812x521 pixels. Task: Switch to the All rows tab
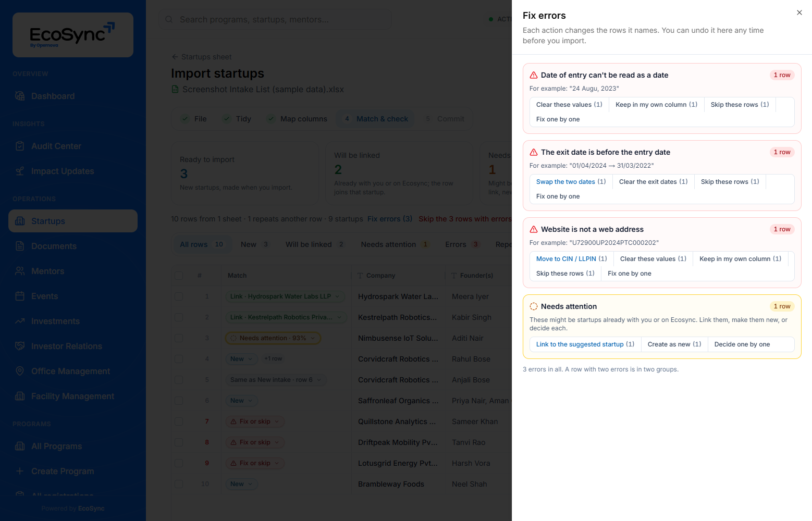click(x=202, y=244)
